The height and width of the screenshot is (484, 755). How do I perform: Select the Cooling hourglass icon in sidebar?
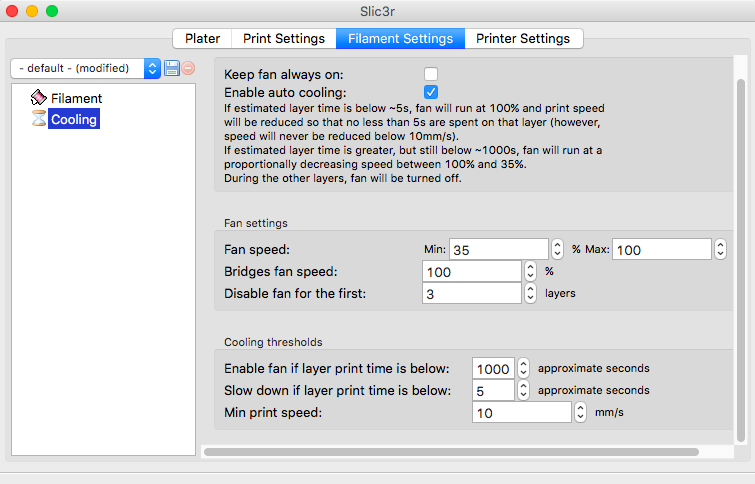39,119
